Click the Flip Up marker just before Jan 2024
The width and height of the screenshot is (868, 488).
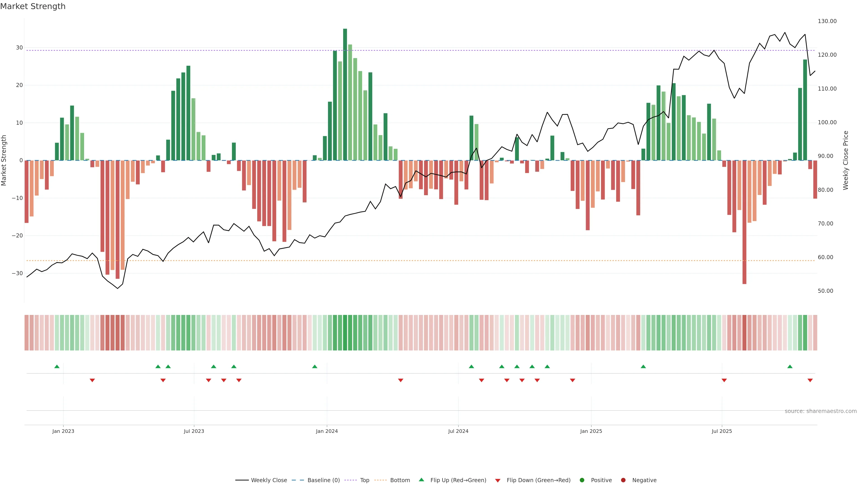(315, 366)
